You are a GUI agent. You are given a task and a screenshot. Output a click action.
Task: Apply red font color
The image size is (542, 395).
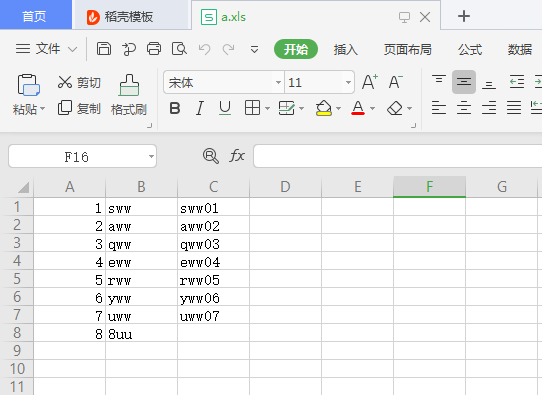[358, 108]
